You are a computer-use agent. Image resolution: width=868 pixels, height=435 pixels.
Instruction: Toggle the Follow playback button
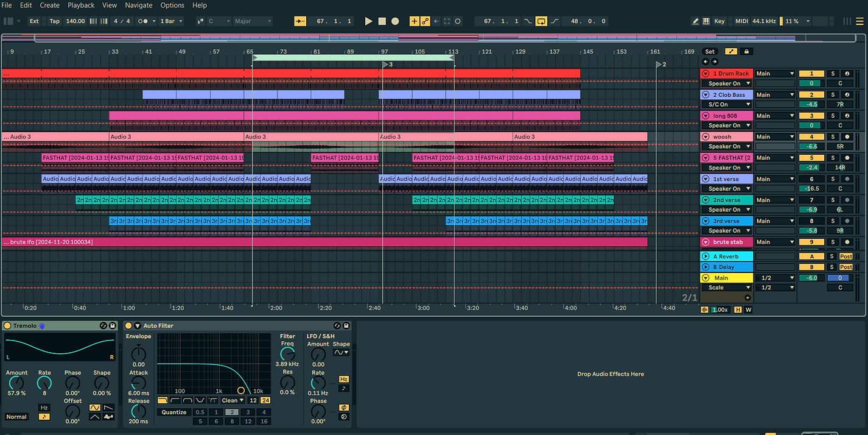coord(300,21)
